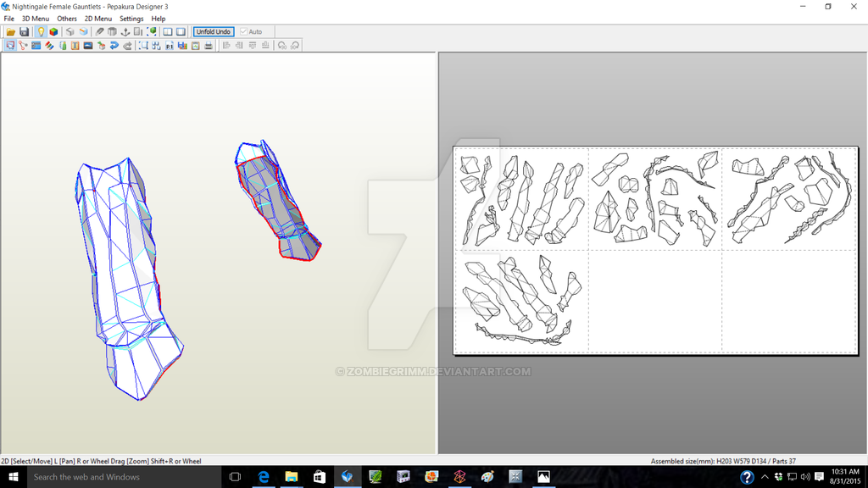Select the insert image tool icon
868x488 pixels.
coord(88,46)
